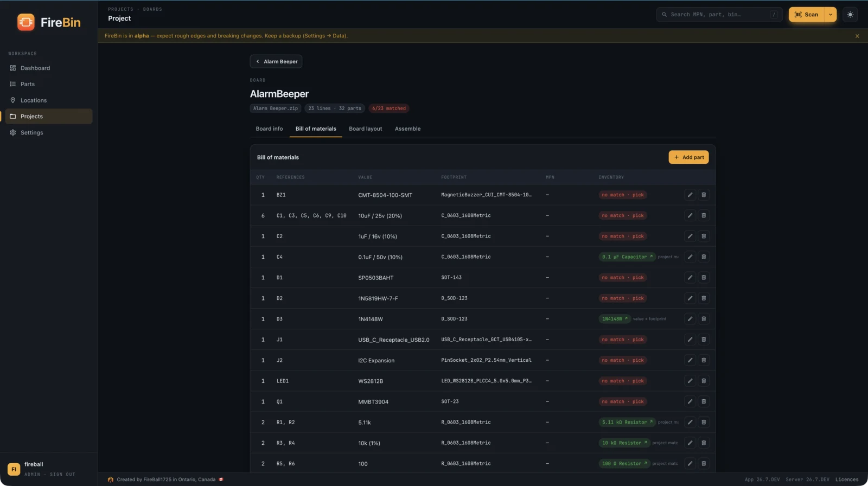Edit the D3 1N4148W row
The image size is (868, 486).
[x=690, y=319]
